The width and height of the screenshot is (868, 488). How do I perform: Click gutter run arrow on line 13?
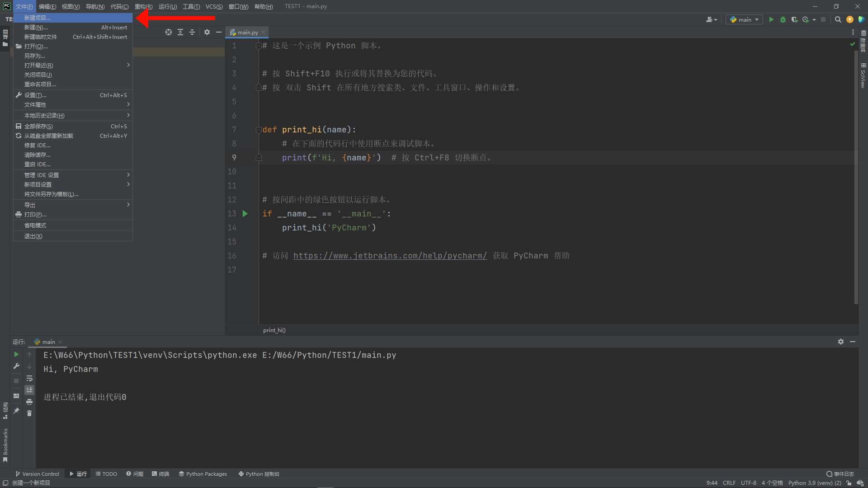(x=245, y=214)
